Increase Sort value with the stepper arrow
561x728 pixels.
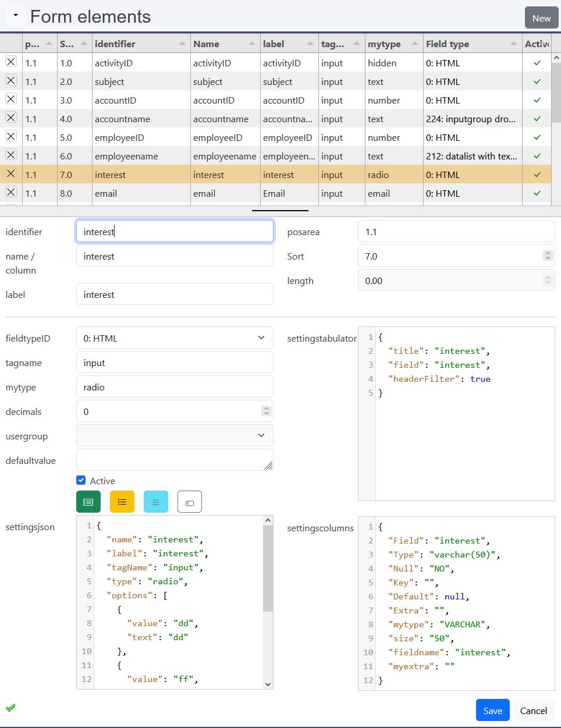coord(547,252)
